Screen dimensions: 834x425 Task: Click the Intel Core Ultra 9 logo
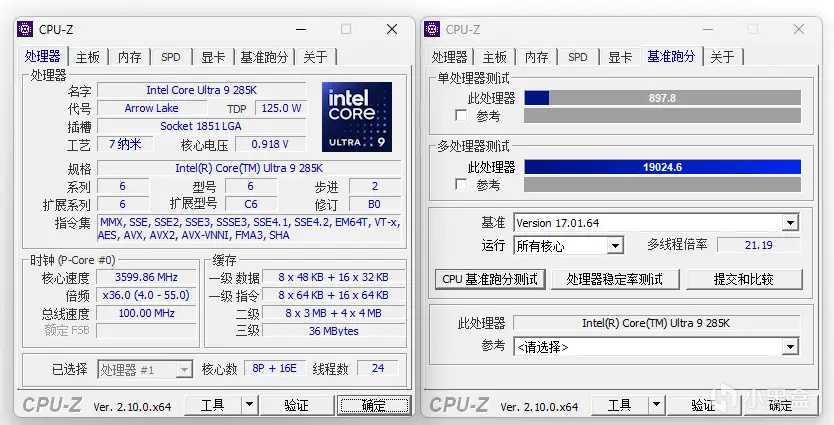coord(357,116)
